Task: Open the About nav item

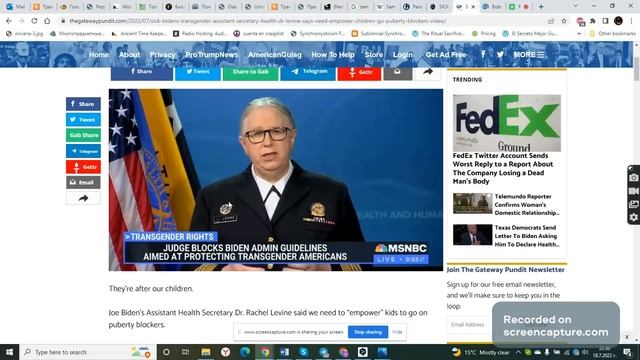Action: click(129, 55)
